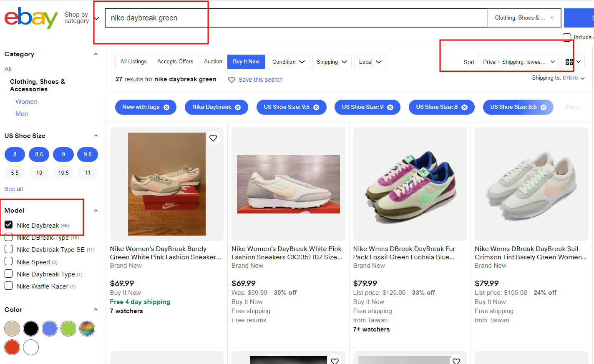Open the White Pink CK2351 107 listing title
The image size is (594, 364).
pyautogui.click(x=287, y=253)
